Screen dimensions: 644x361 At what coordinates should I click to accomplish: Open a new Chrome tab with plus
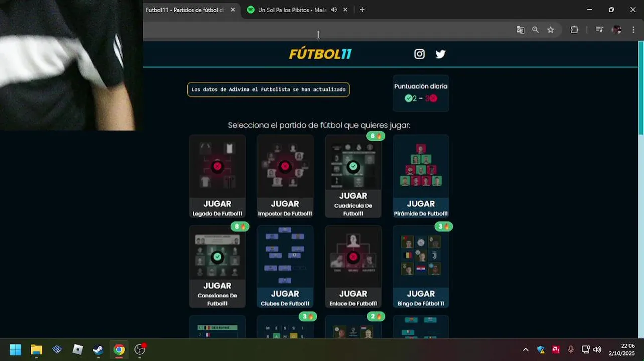(362, 10)
